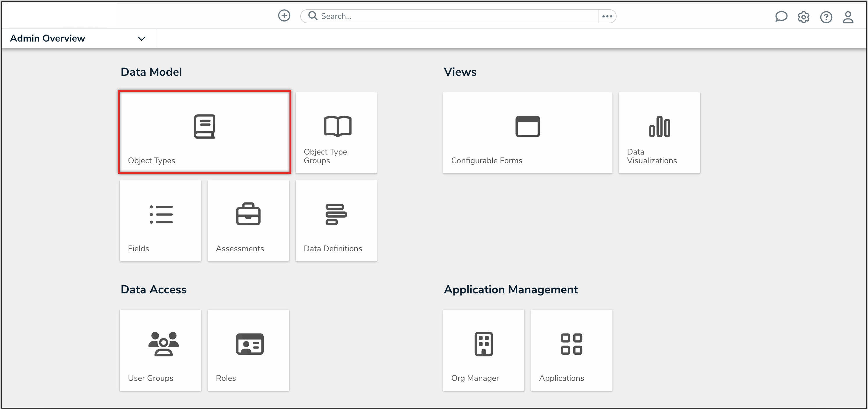This screenshot has width=868, height=409.
Task: Open the Configurable Forms tile
Action: coord(527,133)
